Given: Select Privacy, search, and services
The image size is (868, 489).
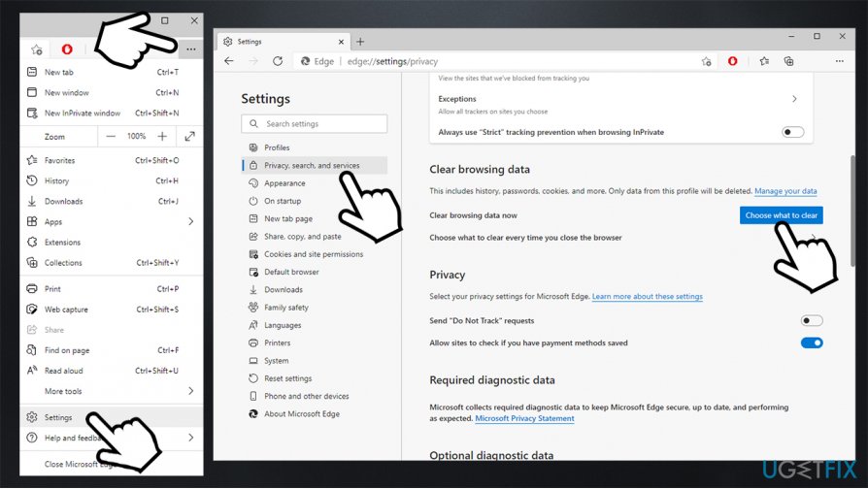Looking at the screenshot, I should pyautogui.click(x=314, y=165).
